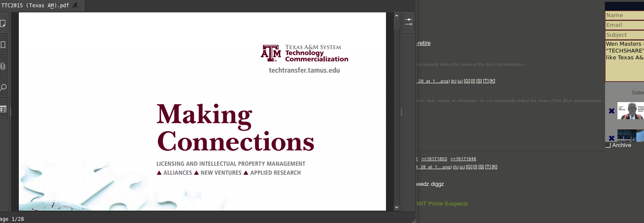This screenshot has width=644, height=223.
Task: Click [G] link in post beneath >>16171803
Action: 469,167
